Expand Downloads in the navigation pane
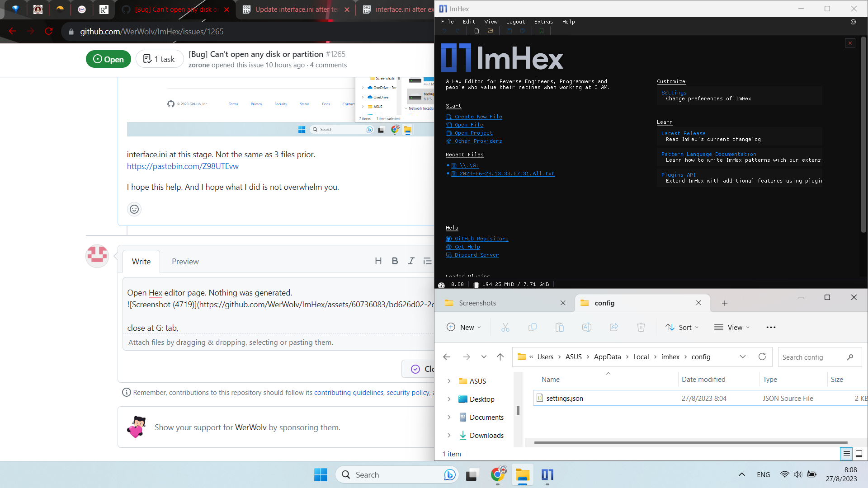 (x=449, y=435)
